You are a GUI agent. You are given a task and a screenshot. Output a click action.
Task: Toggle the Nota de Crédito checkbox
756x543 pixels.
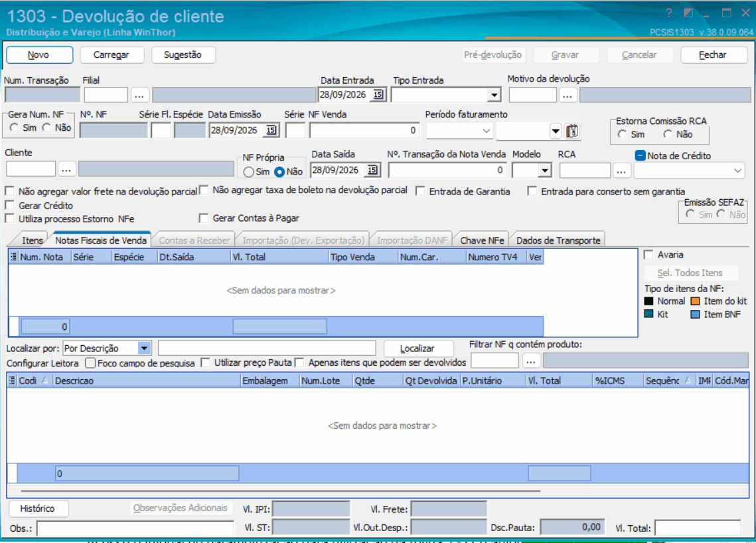pyautogui.click(x=641, y=156)
